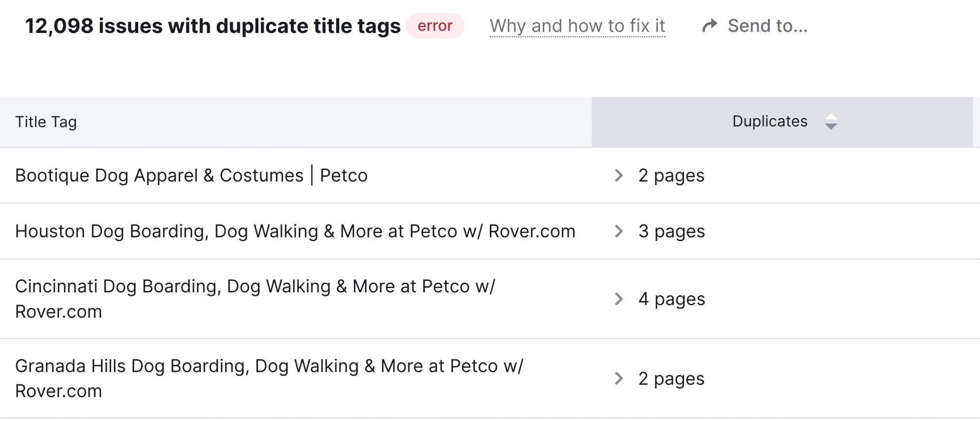Open Why and how to fix it
980x421 pixels.
577,26
